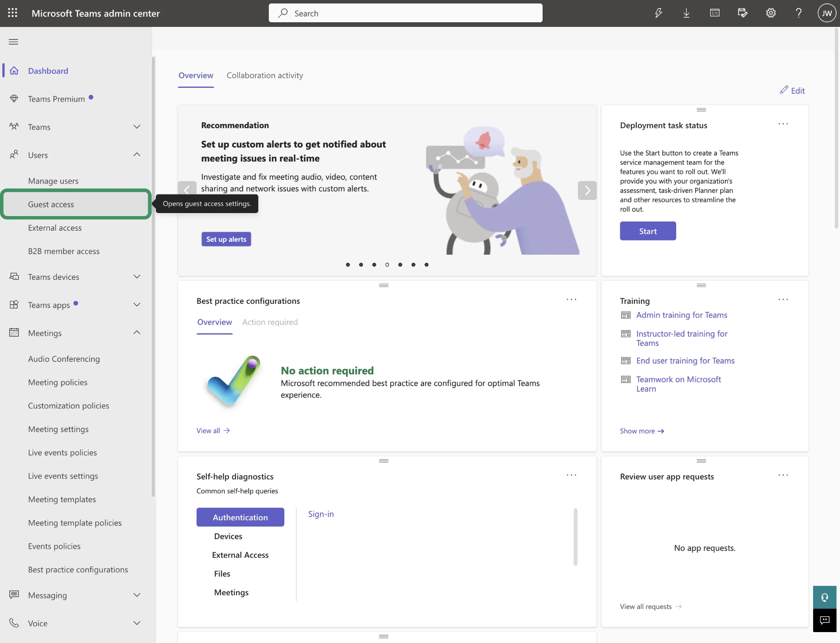Select the last recommendation carousel dot

(426, 264)
